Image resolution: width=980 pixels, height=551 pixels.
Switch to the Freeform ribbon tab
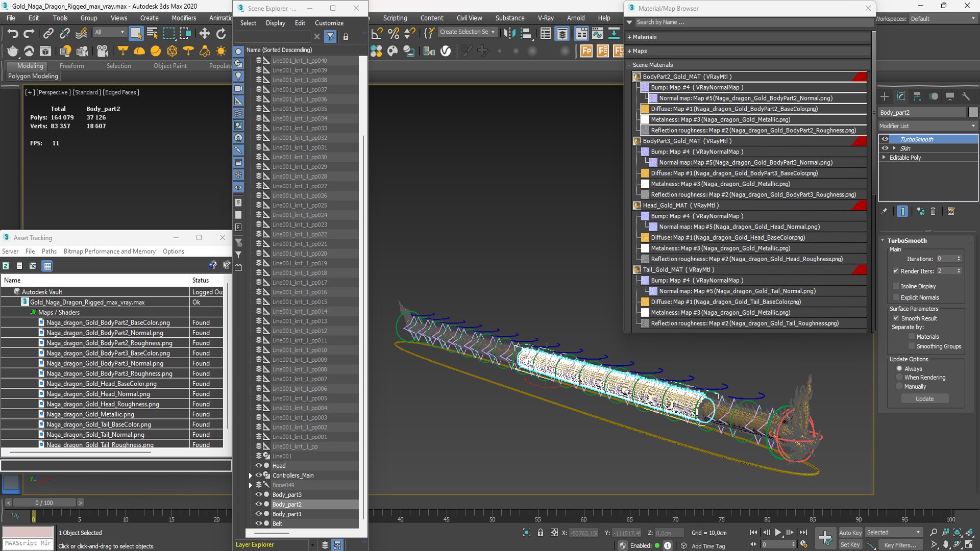[x=71, y=66]
